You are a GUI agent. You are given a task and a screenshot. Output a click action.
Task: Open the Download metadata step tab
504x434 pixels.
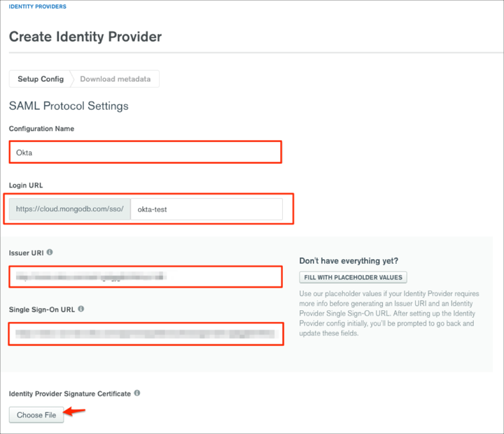[x=115, y=79]
